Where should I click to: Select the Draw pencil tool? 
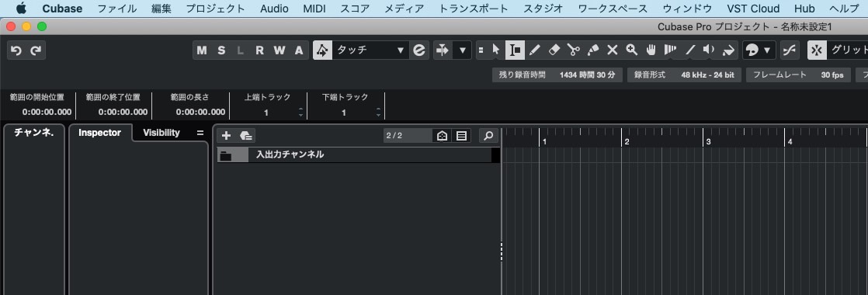(534, 50)
